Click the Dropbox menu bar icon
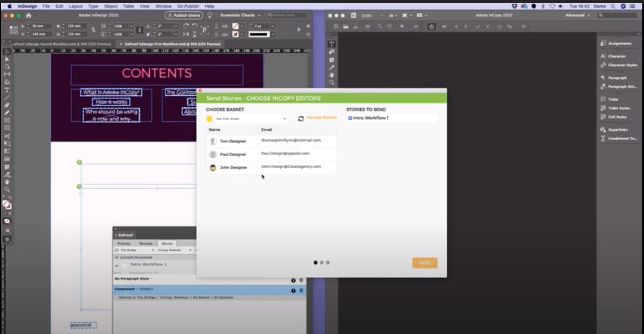 click(514, 6)
